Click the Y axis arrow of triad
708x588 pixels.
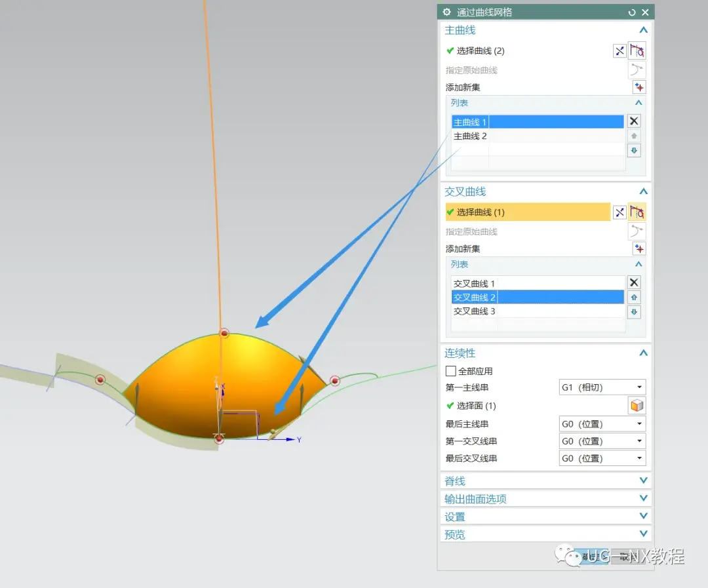290,439
